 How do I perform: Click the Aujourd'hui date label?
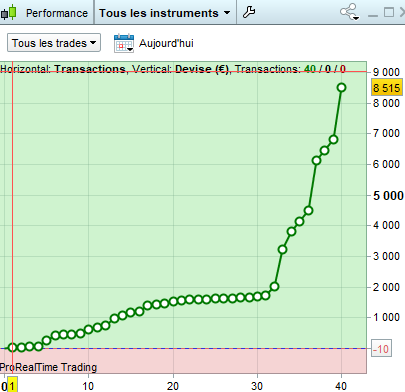click(x=166, y=43)
